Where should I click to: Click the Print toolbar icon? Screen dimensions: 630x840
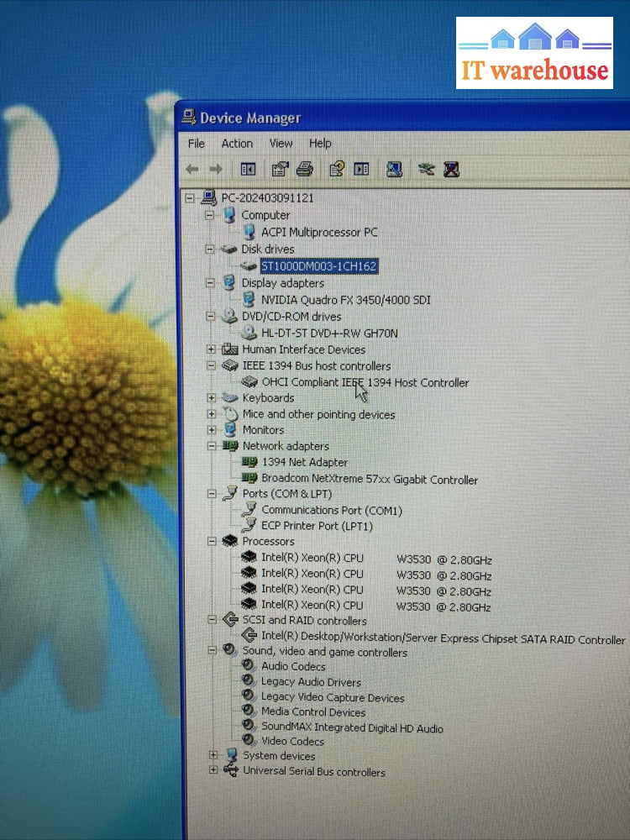pos(305,170)
